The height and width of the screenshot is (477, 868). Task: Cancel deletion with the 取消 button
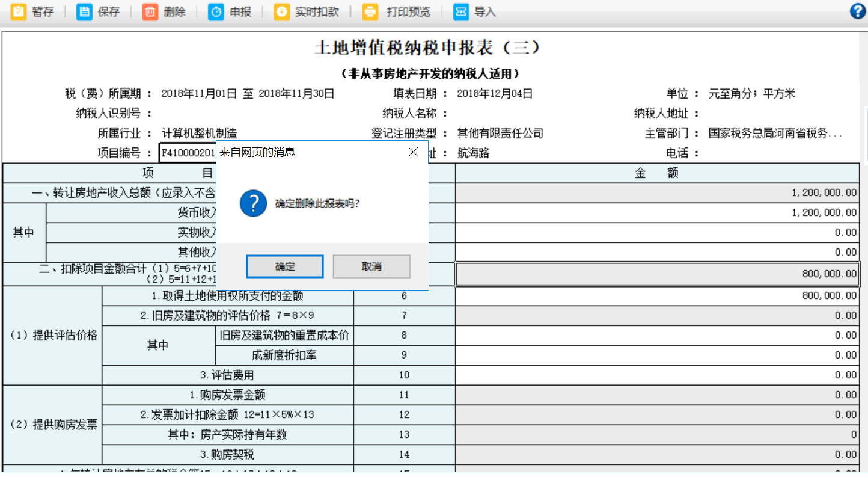(371, 266)
